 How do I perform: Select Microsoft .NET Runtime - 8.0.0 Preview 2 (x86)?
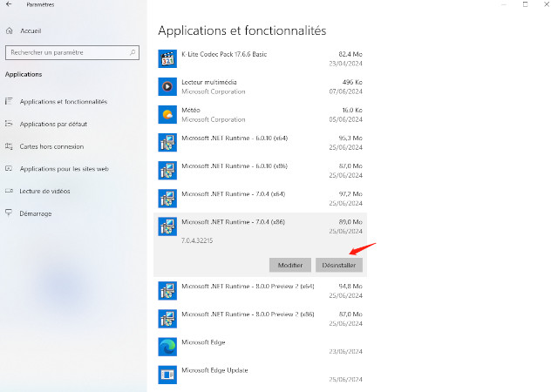[x=248, y=314]
